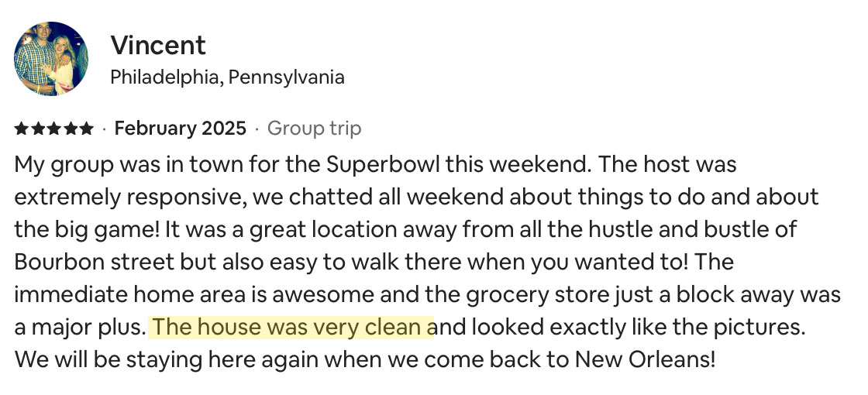
Task: Click the highlighted "The house was very clean" text
Action: (291, 328)
